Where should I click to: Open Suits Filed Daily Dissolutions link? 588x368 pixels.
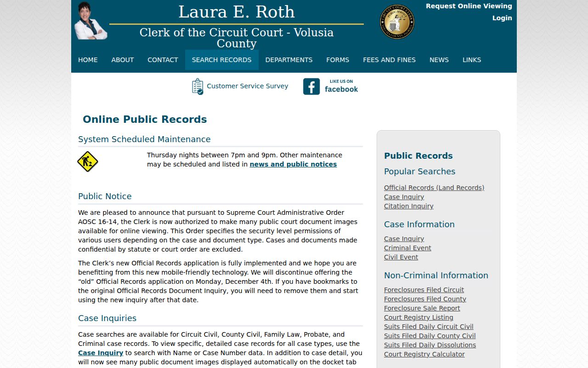pos(430,345)
